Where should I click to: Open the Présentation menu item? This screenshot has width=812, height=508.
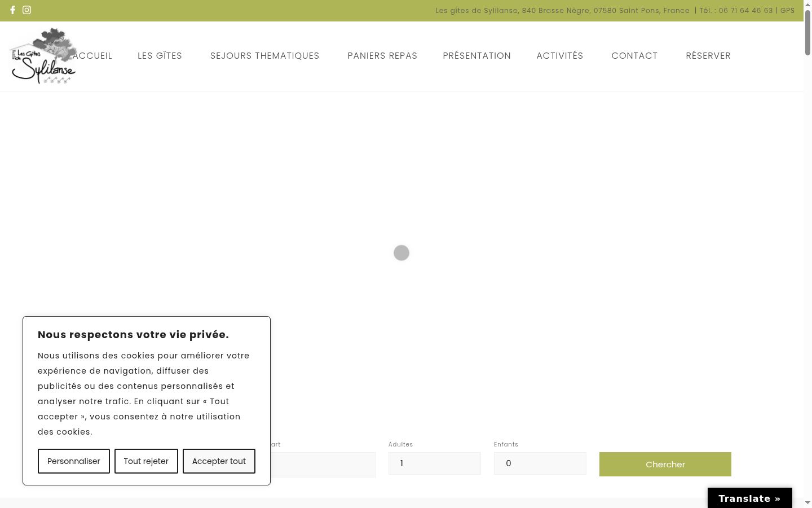pos(477,56)
